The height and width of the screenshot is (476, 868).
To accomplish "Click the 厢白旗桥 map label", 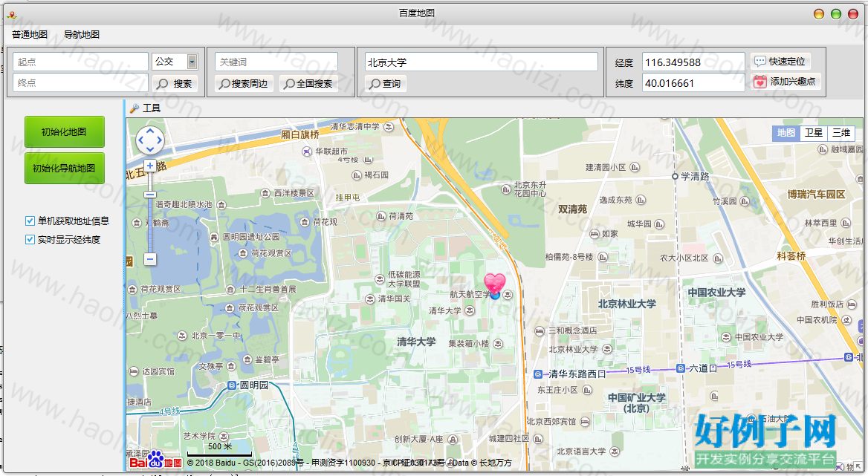I will (300, 134).
